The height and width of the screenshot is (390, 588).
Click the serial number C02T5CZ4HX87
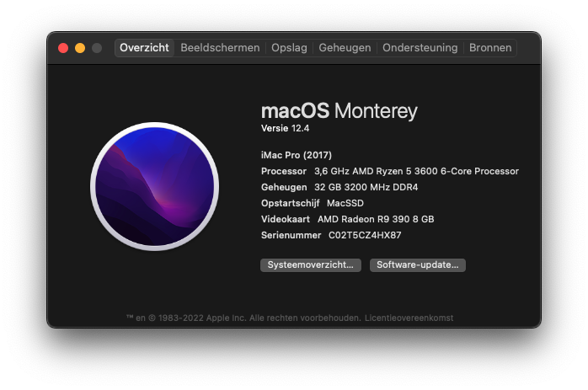pyautogui.click(x=365, y=235)
